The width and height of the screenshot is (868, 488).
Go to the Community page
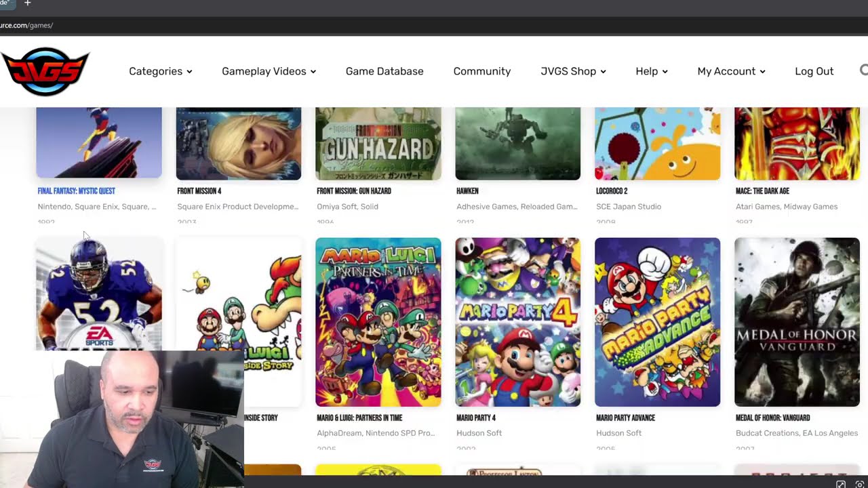[482, 71]
